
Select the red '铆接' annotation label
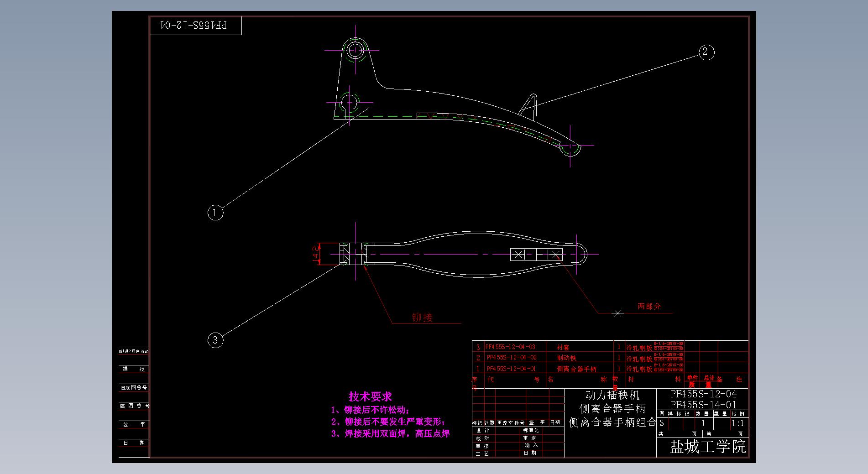coord(422,318)
